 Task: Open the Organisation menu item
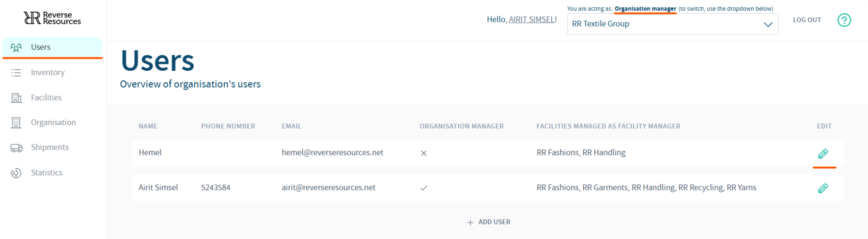pyautogui.click(x=53, y=123)
